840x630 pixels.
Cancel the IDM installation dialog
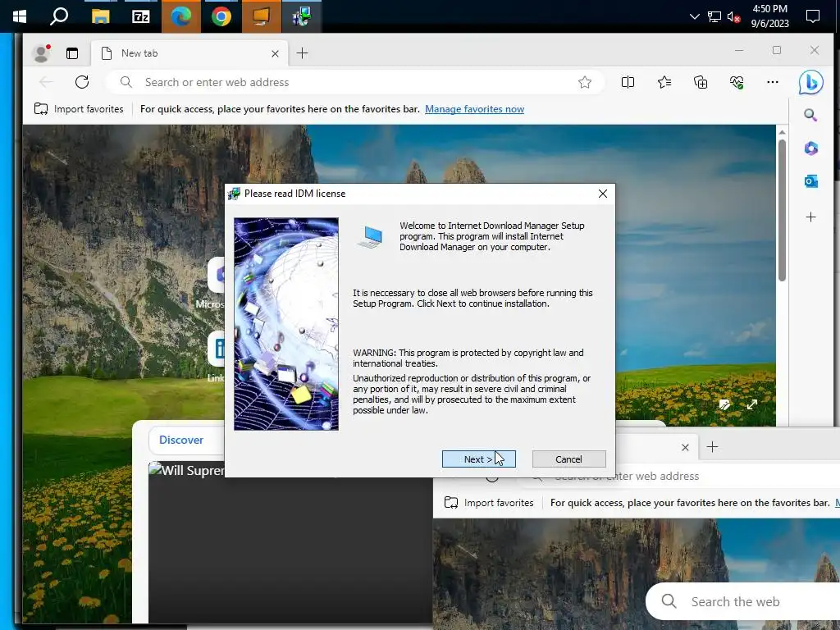click(x=569, y=459)
